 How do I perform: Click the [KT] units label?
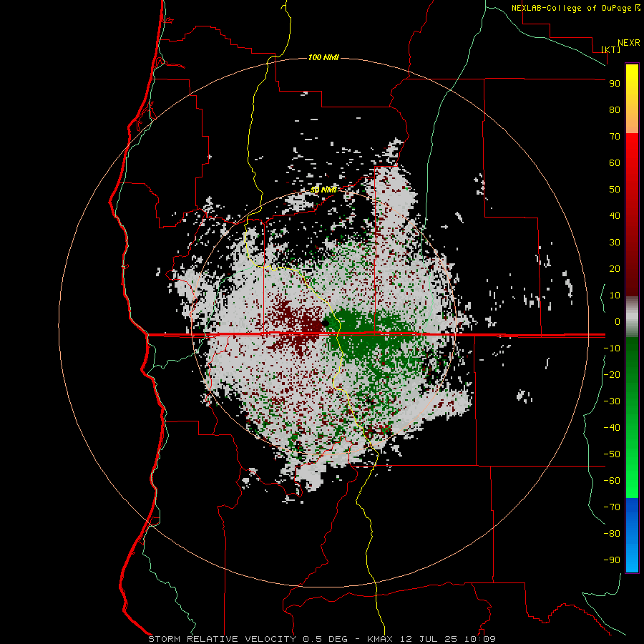tap(610, 49)
